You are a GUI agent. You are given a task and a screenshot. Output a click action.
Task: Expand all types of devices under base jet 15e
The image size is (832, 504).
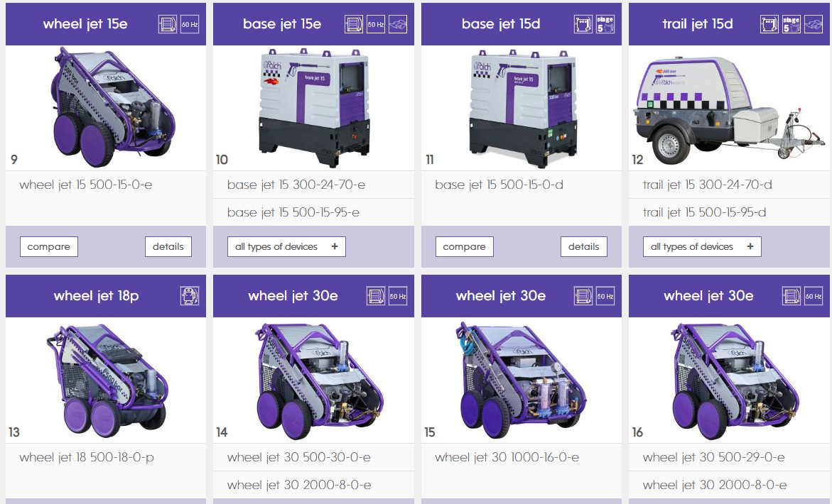[x=286, y=247]
